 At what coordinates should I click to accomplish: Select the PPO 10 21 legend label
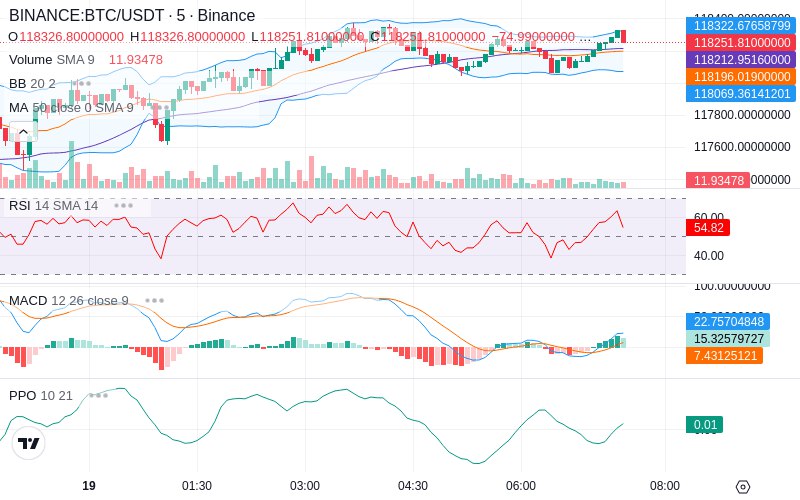click(41, 395)
